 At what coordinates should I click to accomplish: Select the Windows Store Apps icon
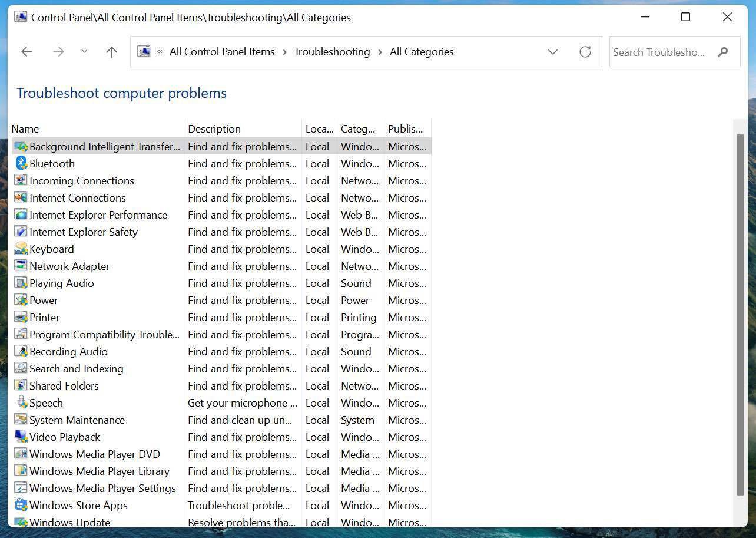tap(21, 505)
